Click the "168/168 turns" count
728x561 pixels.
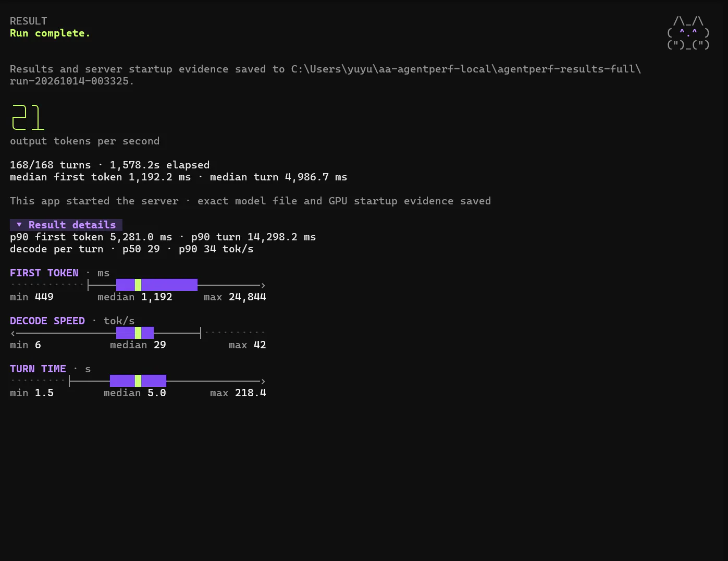click(51, 165)
